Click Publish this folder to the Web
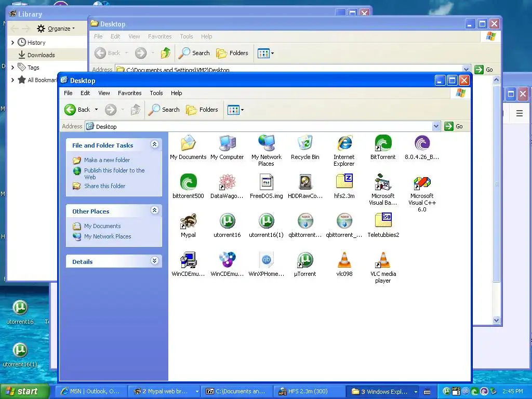This screenshot has width=532, height=399. click(114, 174)
